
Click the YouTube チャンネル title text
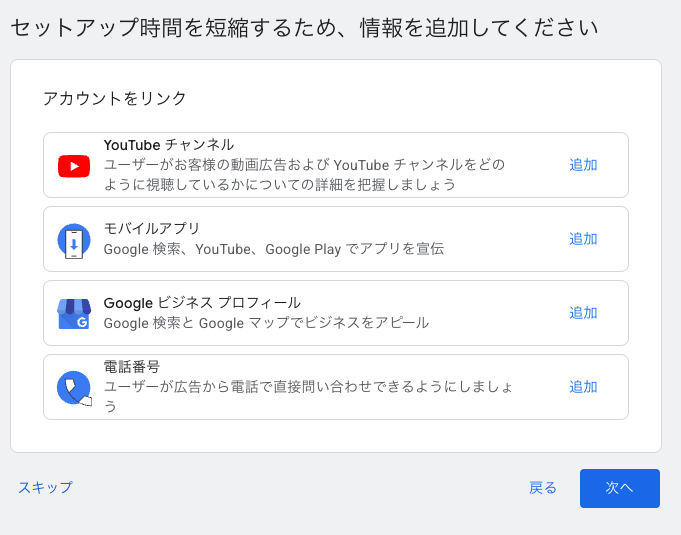pyautogui.click(x=169, y=145)
